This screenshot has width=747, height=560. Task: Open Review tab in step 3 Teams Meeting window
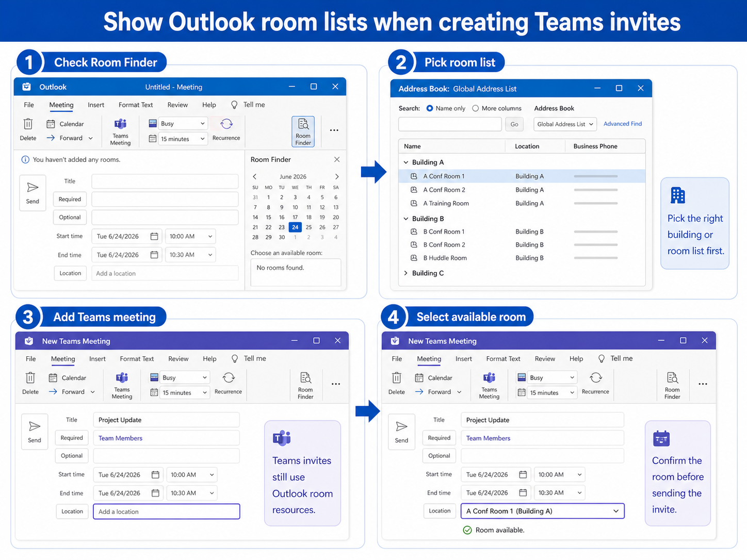coord(178,359)
